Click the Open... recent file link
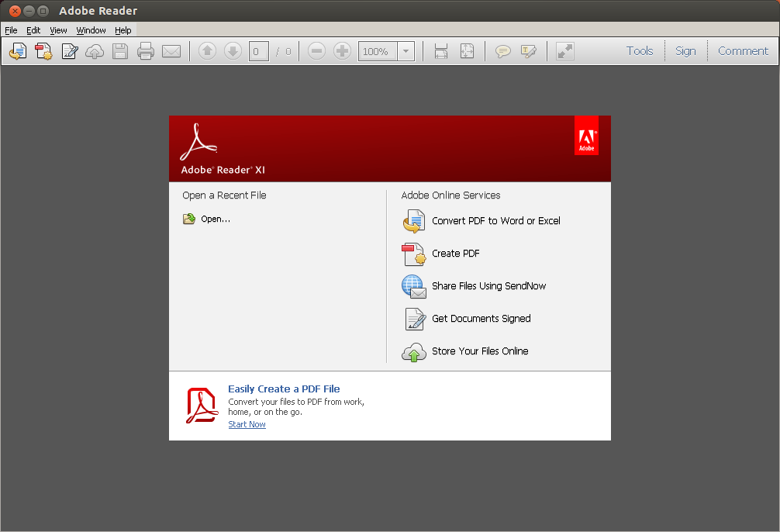The width and height of the screenshot is (780, 532). click(x=216, y=219)
